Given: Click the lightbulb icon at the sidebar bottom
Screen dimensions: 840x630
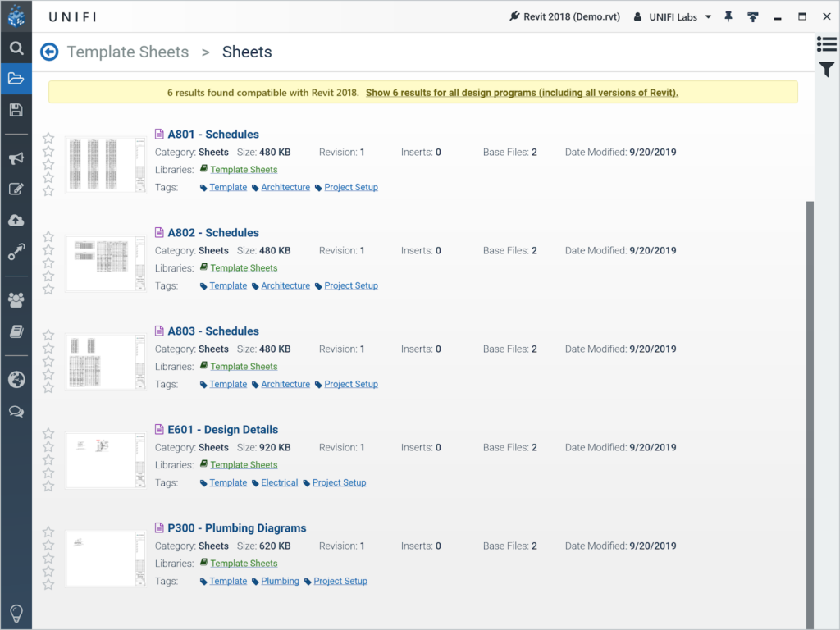Looking at the screenshot, I should coord(16,613).
